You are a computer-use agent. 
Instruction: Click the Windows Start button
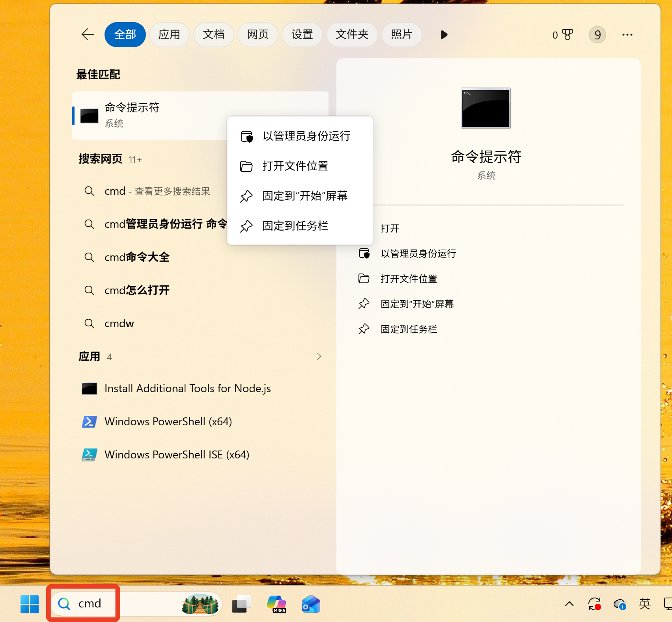[x=30, y=604]
